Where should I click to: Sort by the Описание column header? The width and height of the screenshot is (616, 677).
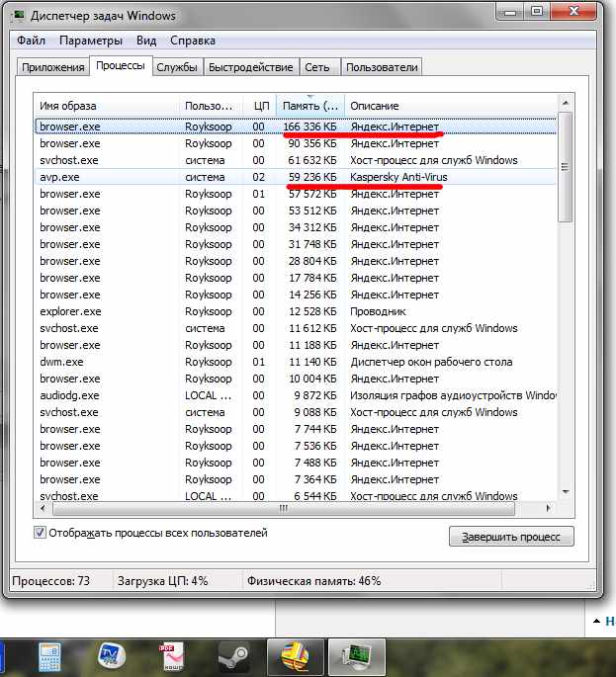tap(451, 106)
